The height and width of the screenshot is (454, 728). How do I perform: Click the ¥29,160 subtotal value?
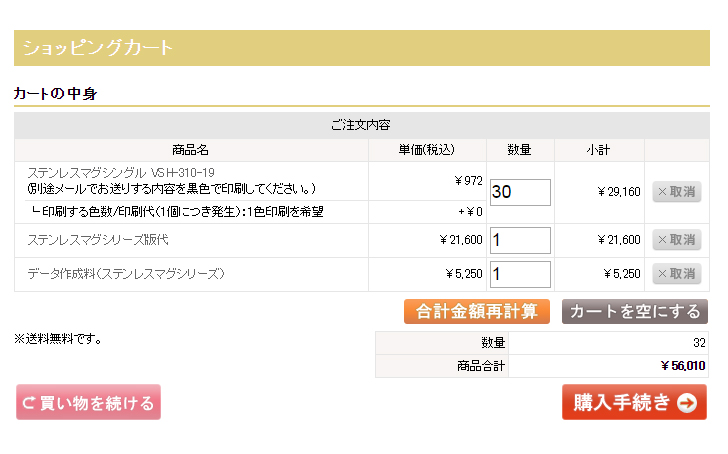[618, 192]
